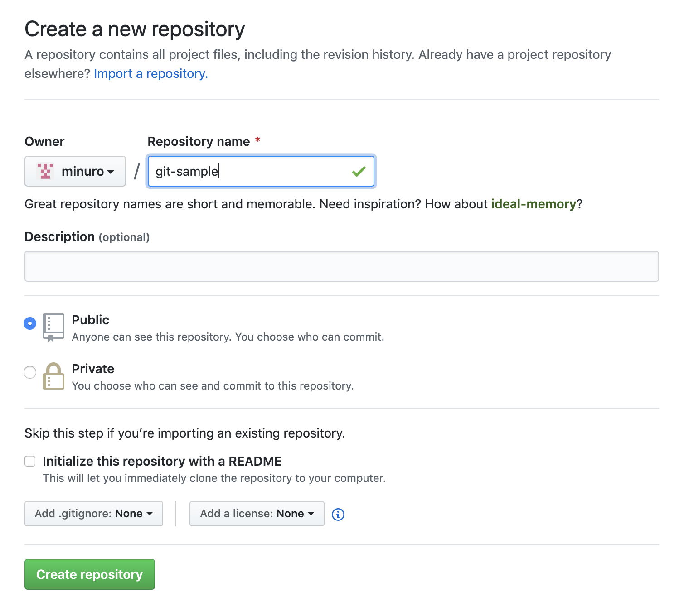Select the Public radio button
The image size is (689, 616).
[x=29, y=323]
